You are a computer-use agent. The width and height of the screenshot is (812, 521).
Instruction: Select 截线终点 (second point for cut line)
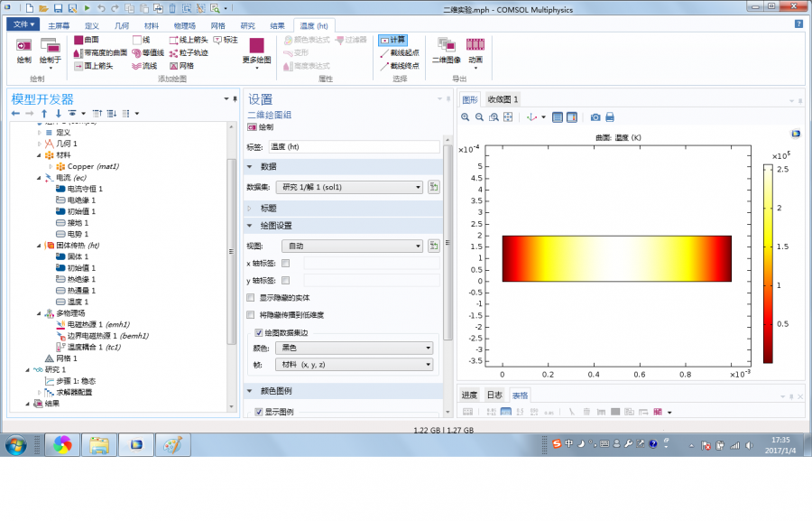pyautogui.click(x=400, y=66)
